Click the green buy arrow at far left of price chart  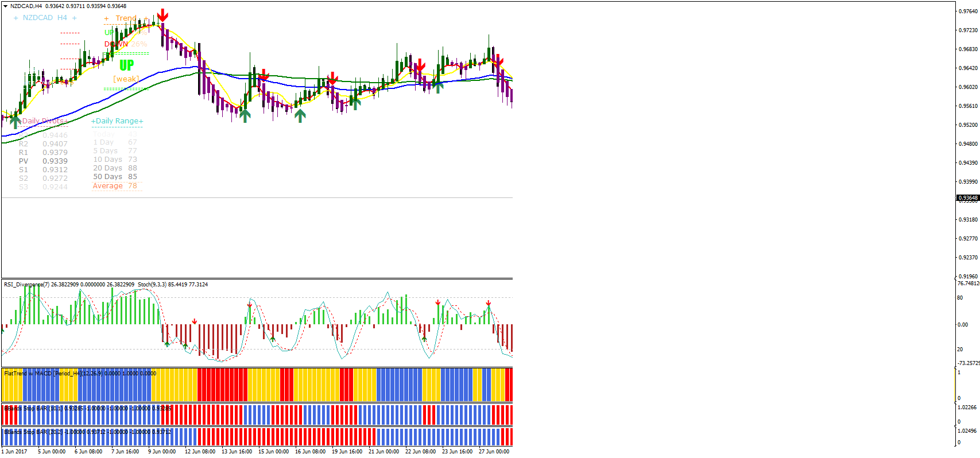point(15,120)
